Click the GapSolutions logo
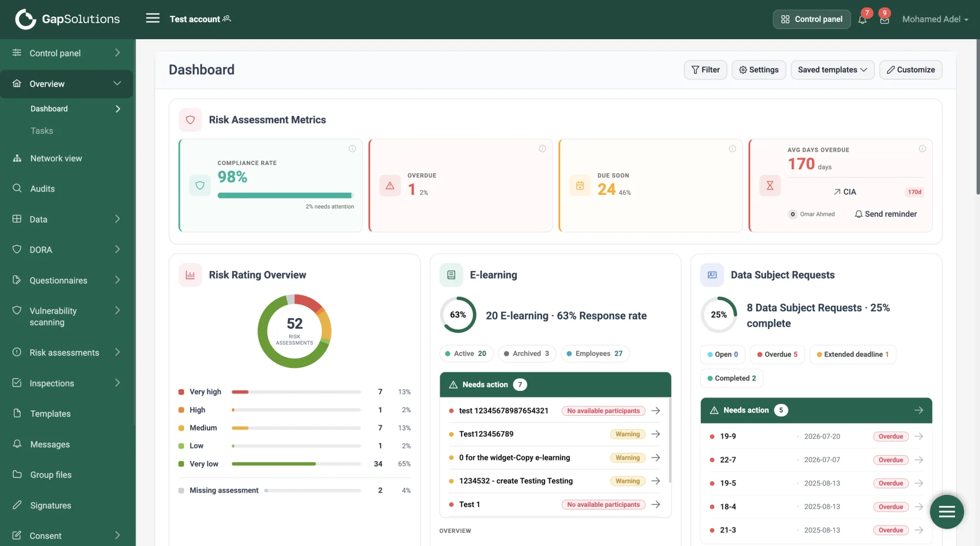The width and height of the screenshot is (980, 546). tap(67, 19)
